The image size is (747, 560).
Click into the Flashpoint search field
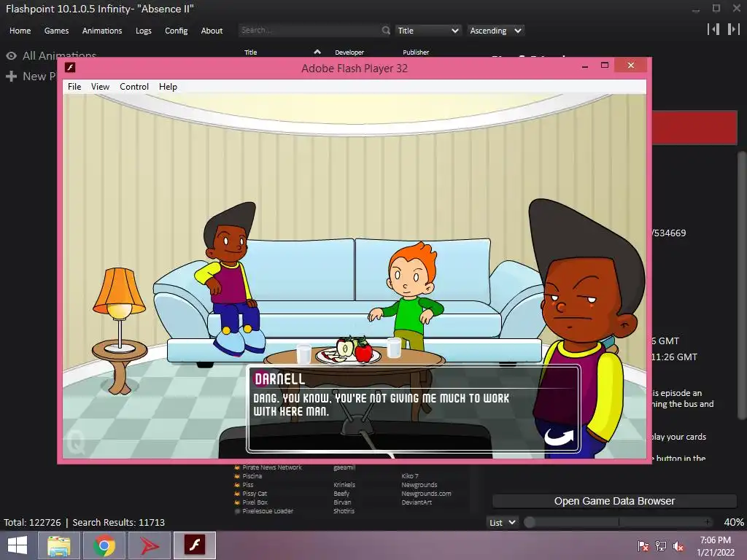309,31
